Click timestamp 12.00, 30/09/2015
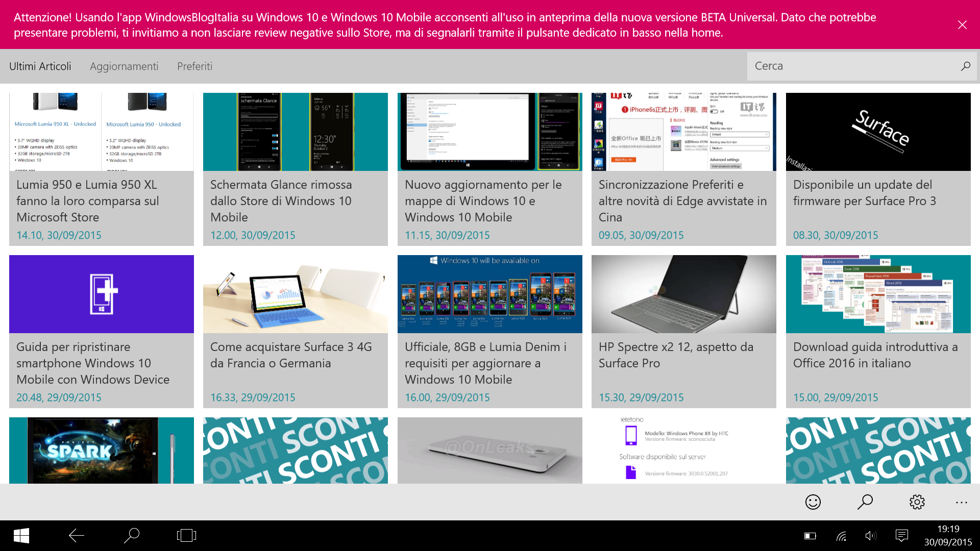 (x=253, y=235)
